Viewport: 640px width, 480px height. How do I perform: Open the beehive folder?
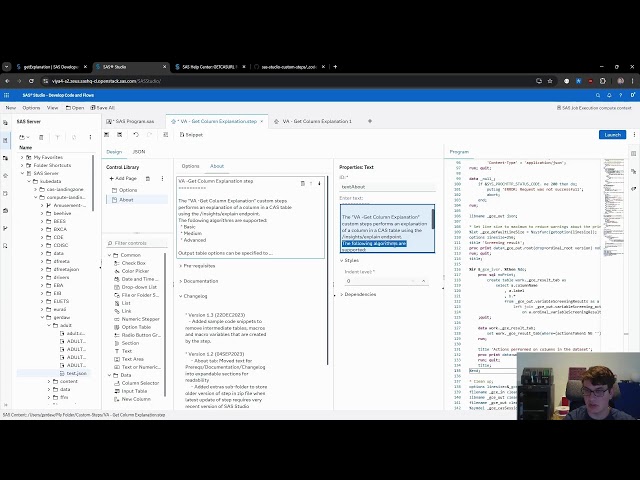tap(62, 213)
